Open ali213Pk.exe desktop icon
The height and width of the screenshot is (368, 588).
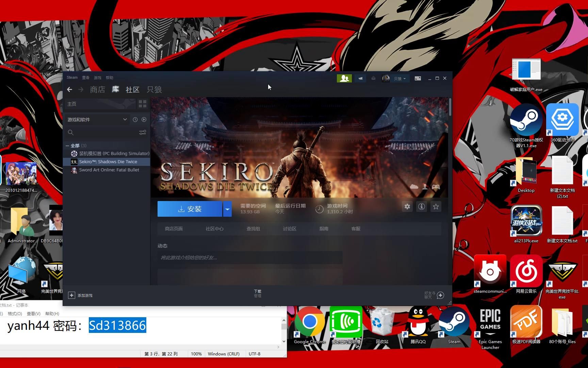(x=526, y=224)
